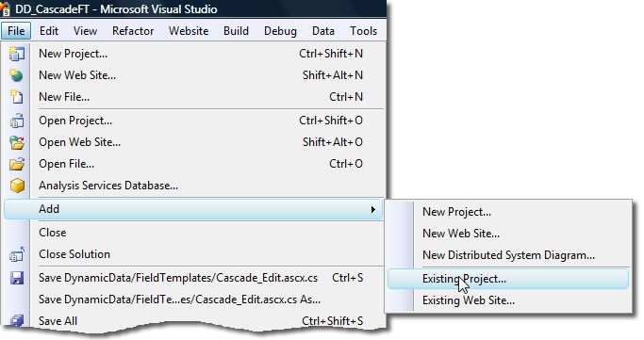This screenshot has width=644, height=340.
Task: Choose New Project... in the File menu
Action: 193,54
